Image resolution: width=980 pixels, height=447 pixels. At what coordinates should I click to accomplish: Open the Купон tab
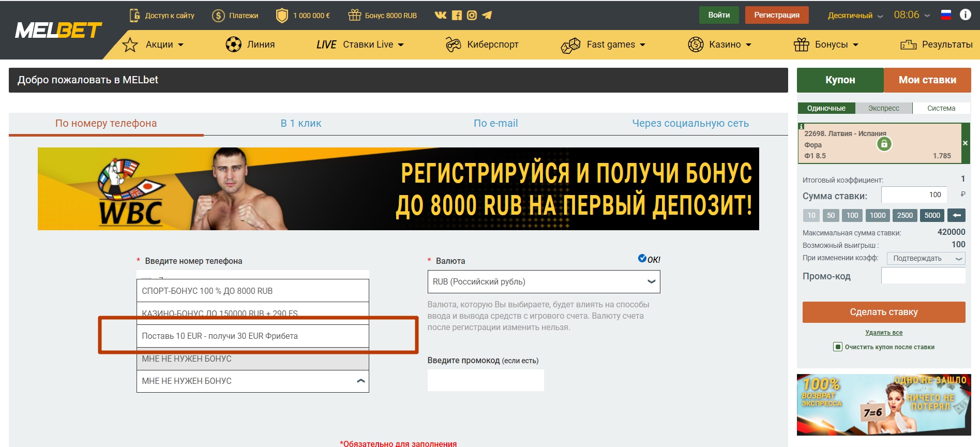(840, 80)
